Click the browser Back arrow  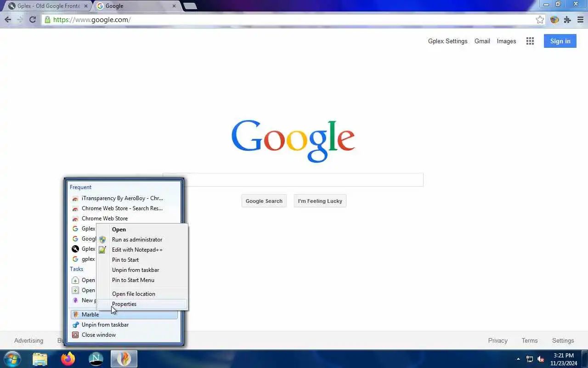click(x=8, y=19)
